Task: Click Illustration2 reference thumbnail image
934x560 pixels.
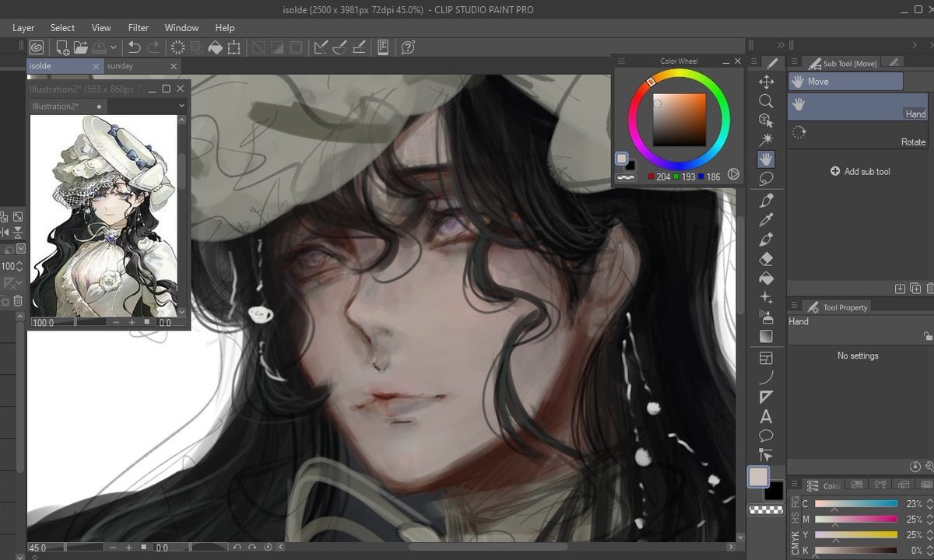Action: coord(104,215)
